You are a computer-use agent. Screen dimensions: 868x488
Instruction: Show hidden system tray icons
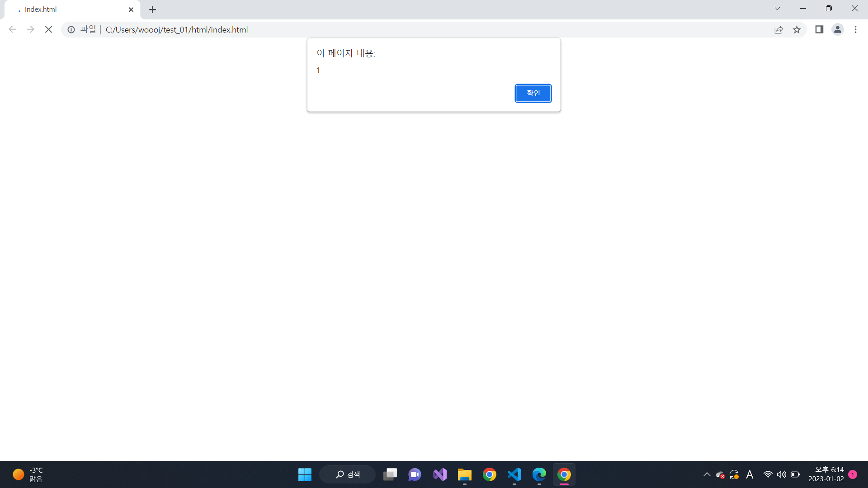click(x=707, y=474)
